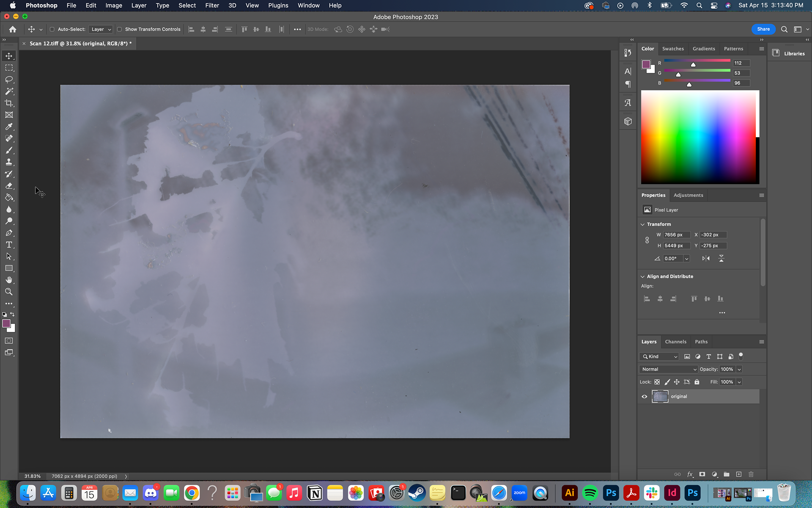812x508 pixels.
Task: Select the Zoom tool
Action: pos(9,292)
